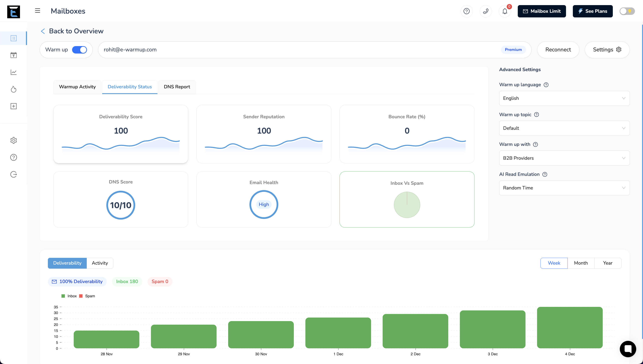Switch to the DNS Report tab
The width and height of the screenshot is (643, 364).
177,87
